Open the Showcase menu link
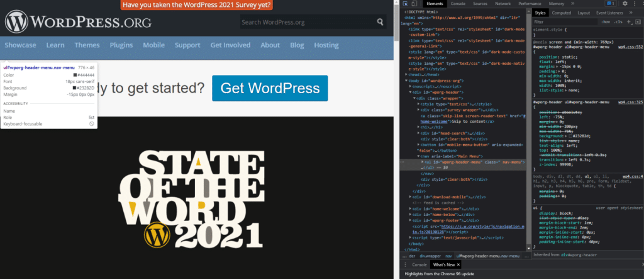 coord(21,45)
